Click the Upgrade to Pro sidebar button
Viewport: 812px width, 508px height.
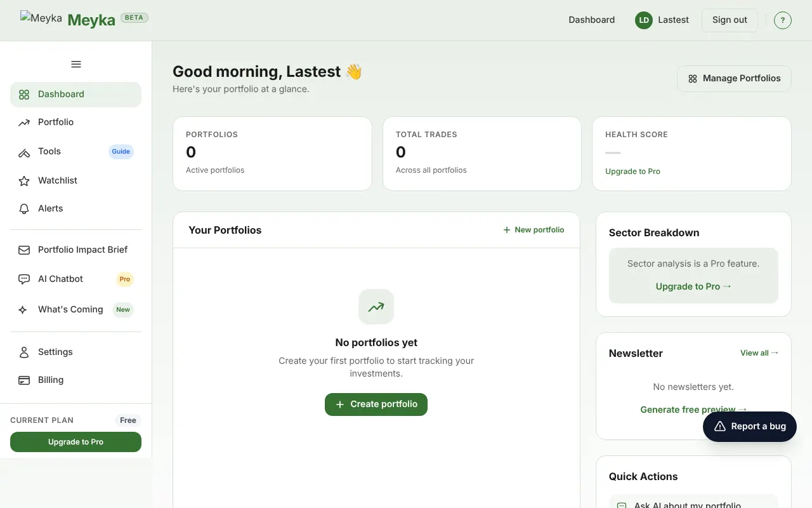coord(75,442)
